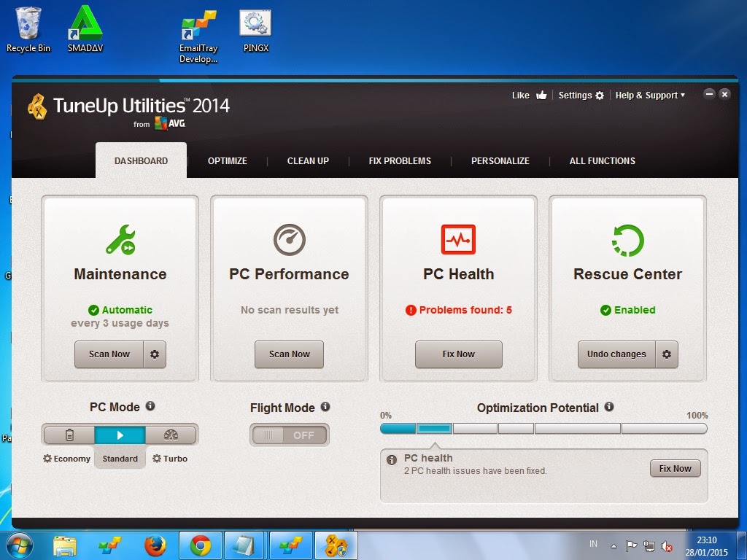Click the PC health info icon in tip panel
The width and height of the screenshot is (747, 560).
[392, 460]
